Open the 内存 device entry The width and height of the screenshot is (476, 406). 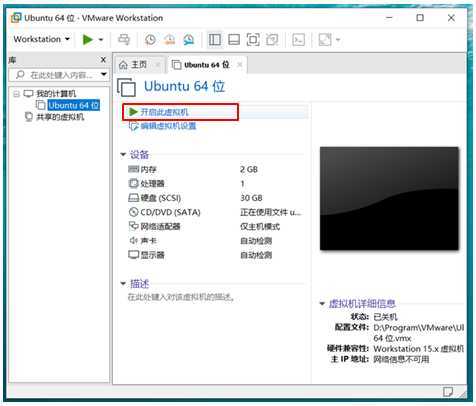coord(148,169)
